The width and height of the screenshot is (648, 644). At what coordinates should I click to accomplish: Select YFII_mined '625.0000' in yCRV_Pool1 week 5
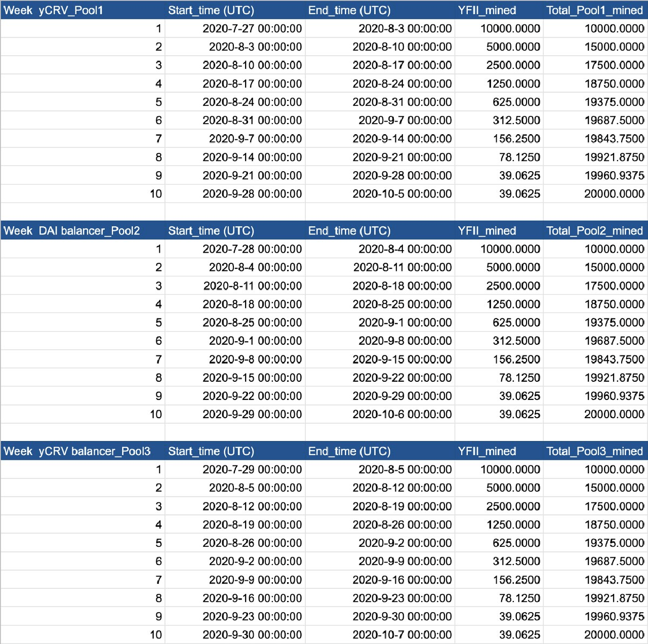[x=499, y=102]
